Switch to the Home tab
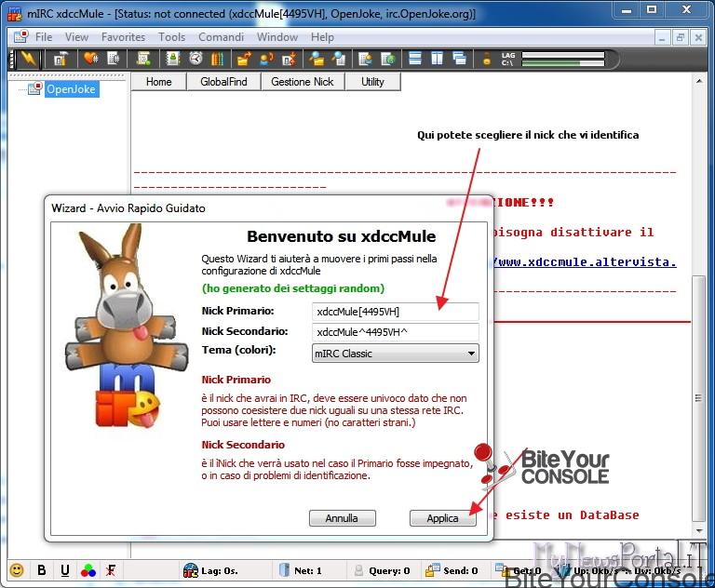The image size is (715, 588). click(158, 82)
